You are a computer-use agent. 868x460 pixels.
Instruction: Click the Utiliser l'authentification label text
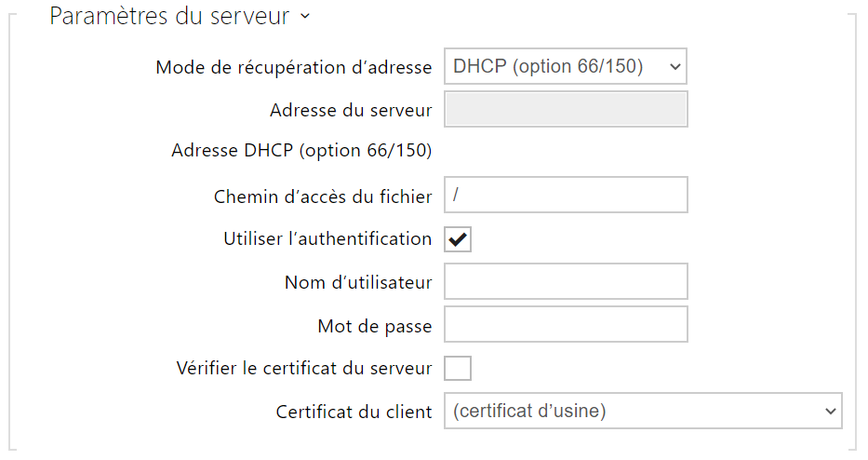click(327, 239)
